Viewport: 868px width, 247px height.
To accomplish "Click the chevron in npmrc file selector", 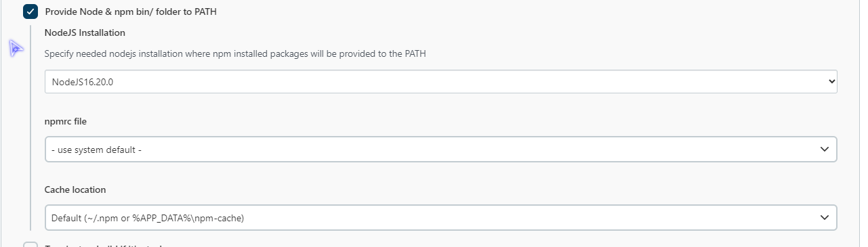I will 825,149.
